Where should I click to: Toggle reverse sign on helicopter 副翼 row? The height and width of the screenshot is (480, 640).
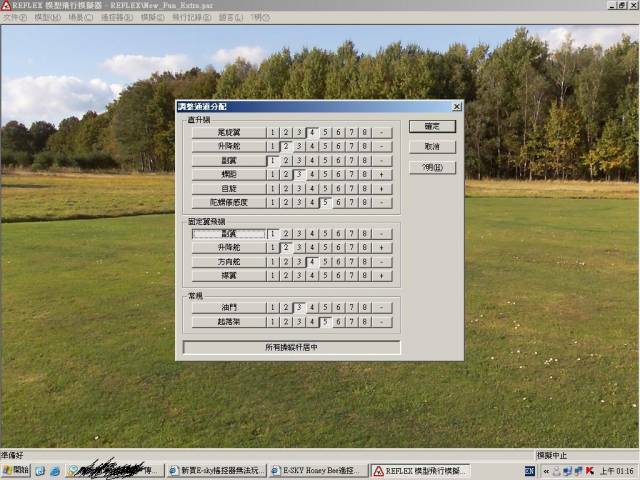[x=382, y=160]
